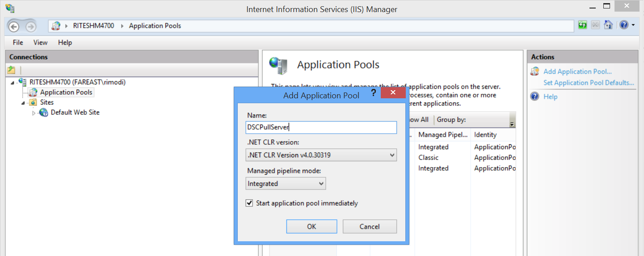Click the green refresh page icon
Screen dimensions: 644x256
(582, 25)
